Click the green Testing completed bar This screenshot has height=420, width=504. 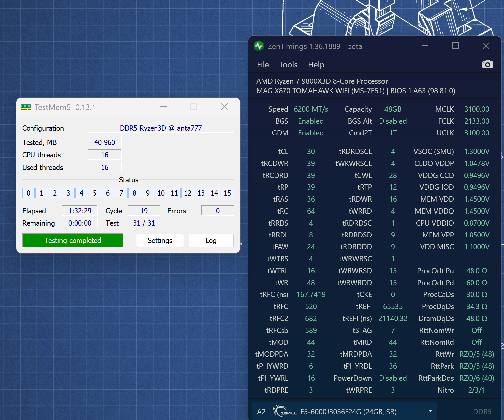(x=73, y=240)
